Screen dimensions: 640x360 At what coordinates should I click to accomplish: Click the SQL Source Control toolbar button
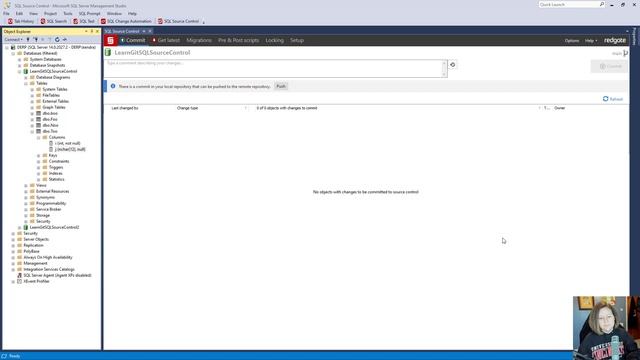pos(178,21)
